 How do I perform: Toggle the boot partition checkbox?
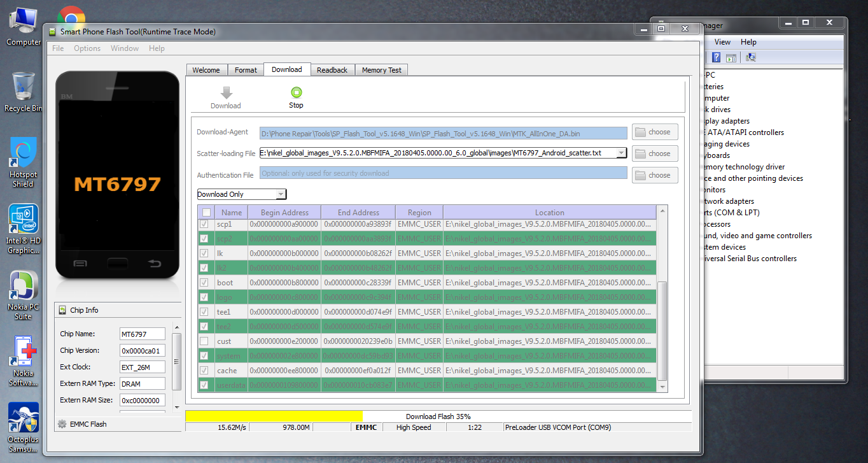click(204, 282)
